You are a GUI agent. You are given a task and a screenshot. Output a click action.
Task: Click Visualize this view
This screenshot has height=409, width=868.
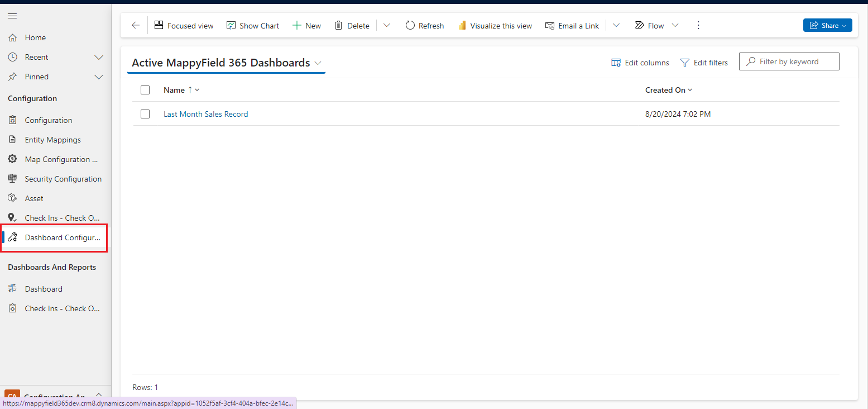[495, 26]
